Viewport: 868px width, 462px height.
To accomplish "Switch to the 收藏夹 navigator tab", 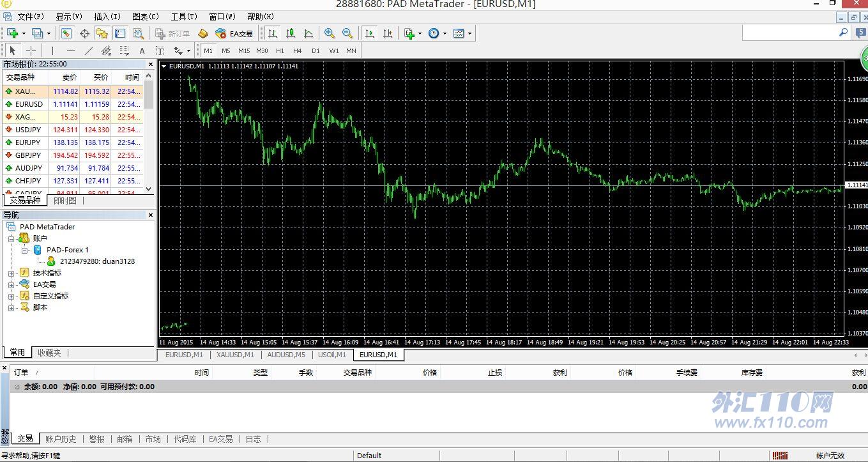I will tap(49, 353).
